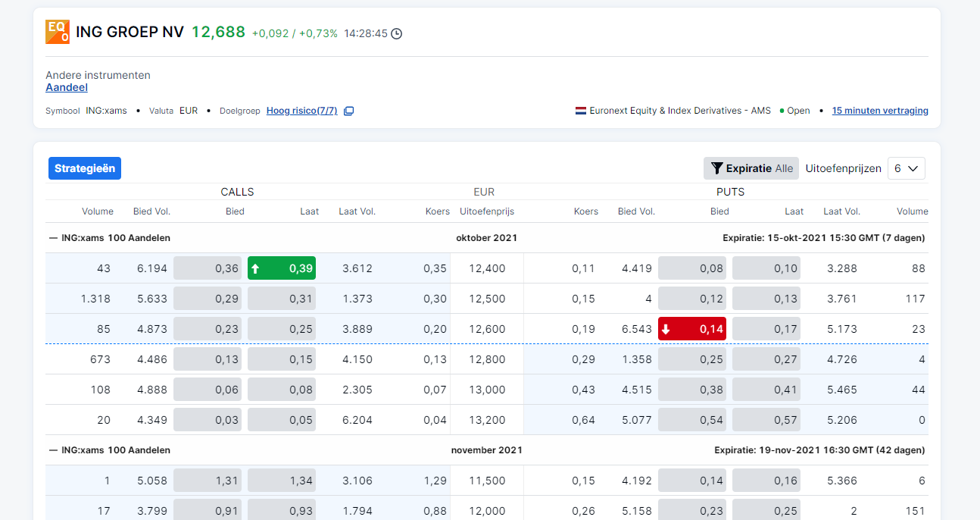The width and height of the screenshot is (980, 520).
Task: Click put ask 0,13 for strike 12,500
Action: 766,299
